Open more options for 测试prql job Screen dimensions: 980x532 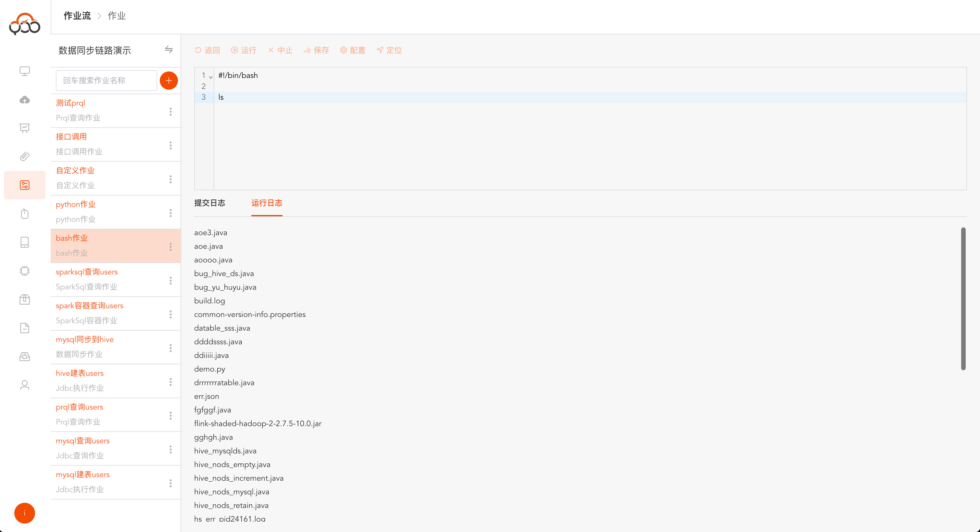click(x=170, y=111)
